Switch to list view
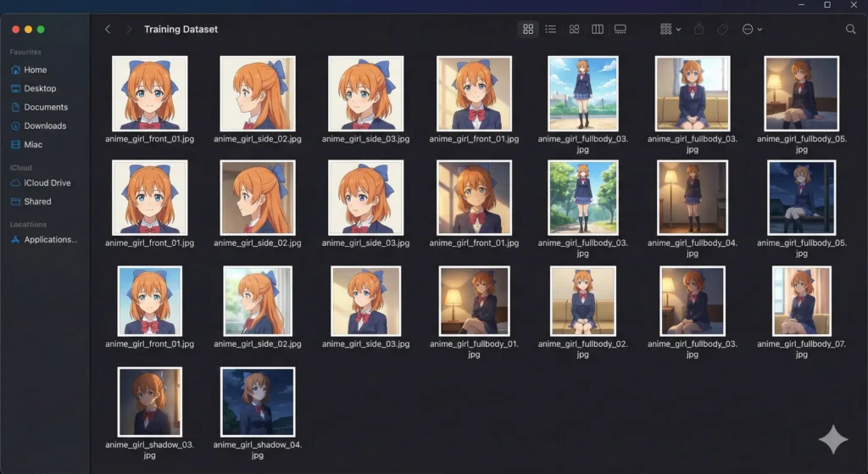Screen dimensions: 868x474 point(551,29)
